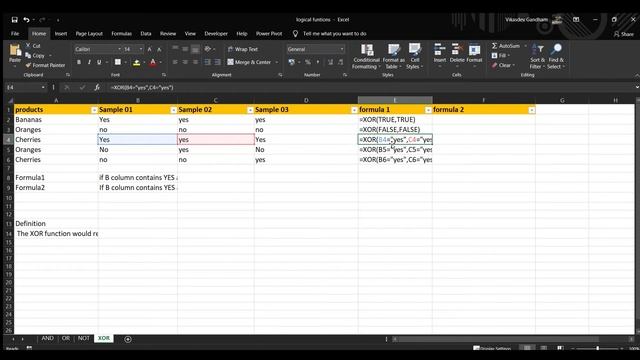Open the formula 1 filter dropdown
Screen dimensions: 640x360
click(428, 110)
